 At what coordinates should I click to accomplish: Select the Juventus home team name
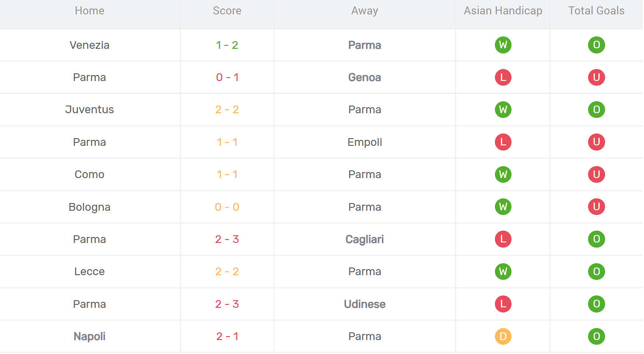click(x=89, y=109)
